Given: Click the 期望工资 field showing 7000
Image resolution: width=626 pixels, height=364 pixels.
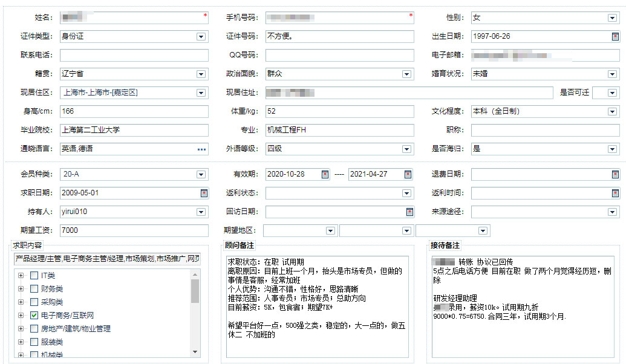Looking at the screenshot, I should click(x=134, y=230).
